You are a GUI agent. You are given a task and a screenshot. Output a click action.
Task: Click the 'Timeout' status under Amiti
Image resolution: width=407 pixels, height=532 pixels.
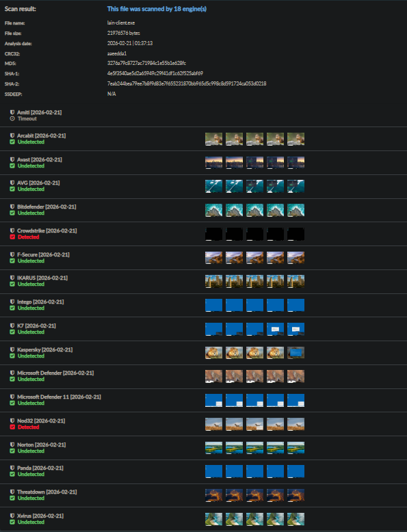point(27,119)
